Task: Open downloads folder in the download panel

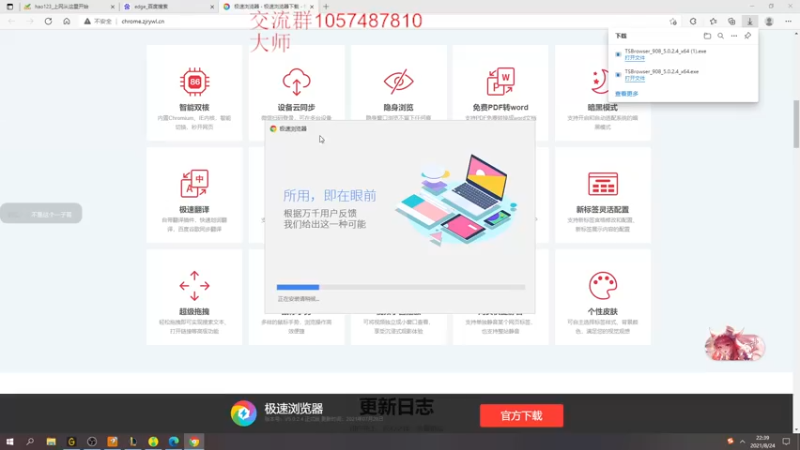Action: pos(707,36)
